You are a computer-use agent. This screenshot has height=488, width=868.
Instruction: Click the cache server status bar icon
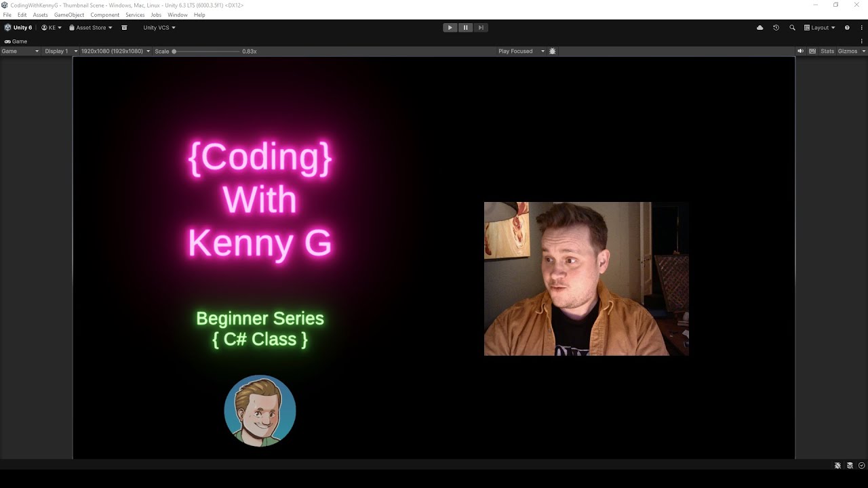point(850,466)
